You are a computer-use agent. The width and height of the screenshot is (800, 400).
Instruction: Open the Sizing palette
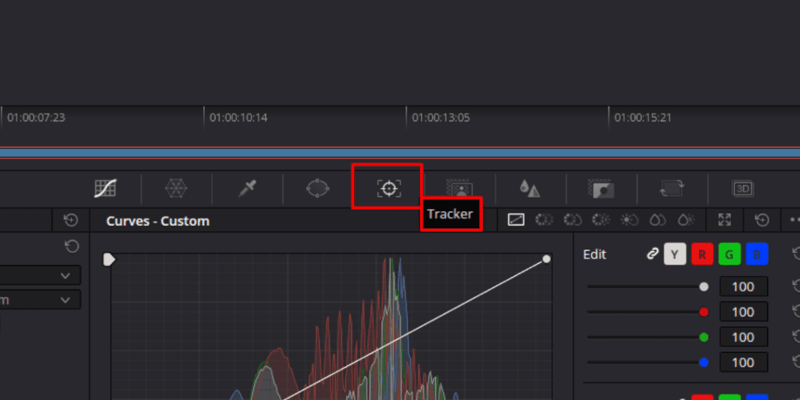coord(672,189)
